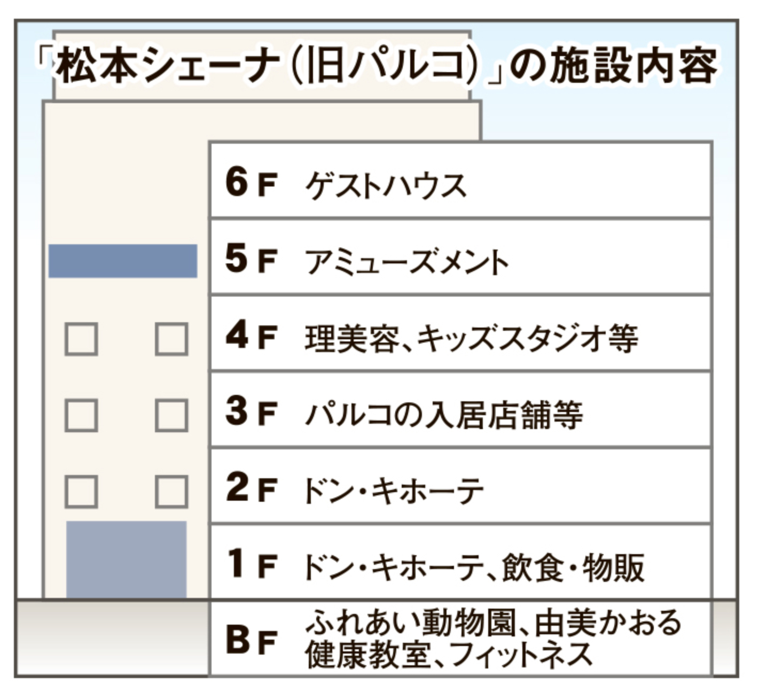Select the 2F ドン・キホーテ text
This screenshot has height=700, width=759.
click(x=393, y=491)
